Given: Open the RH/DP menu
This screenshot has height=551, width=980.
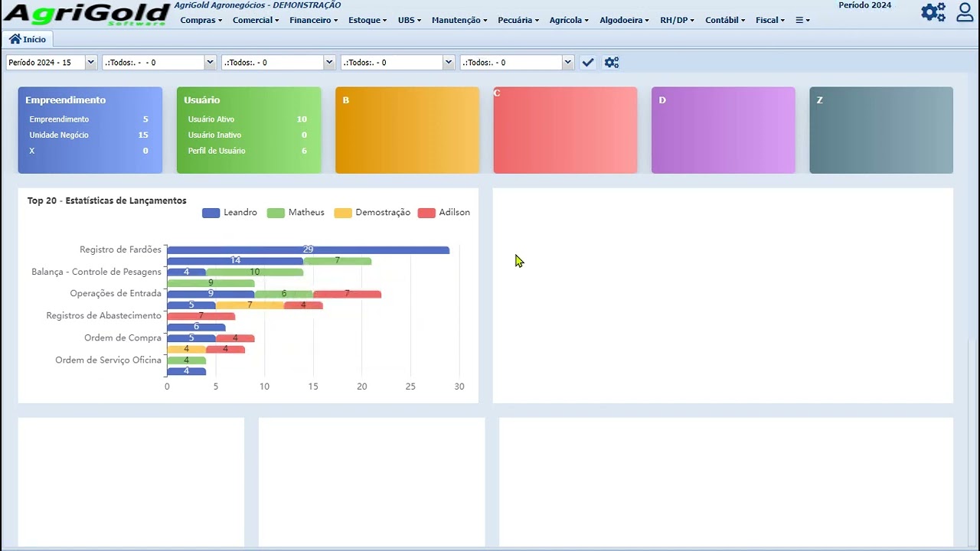Looking at the screenshot, I should [677, 20].
